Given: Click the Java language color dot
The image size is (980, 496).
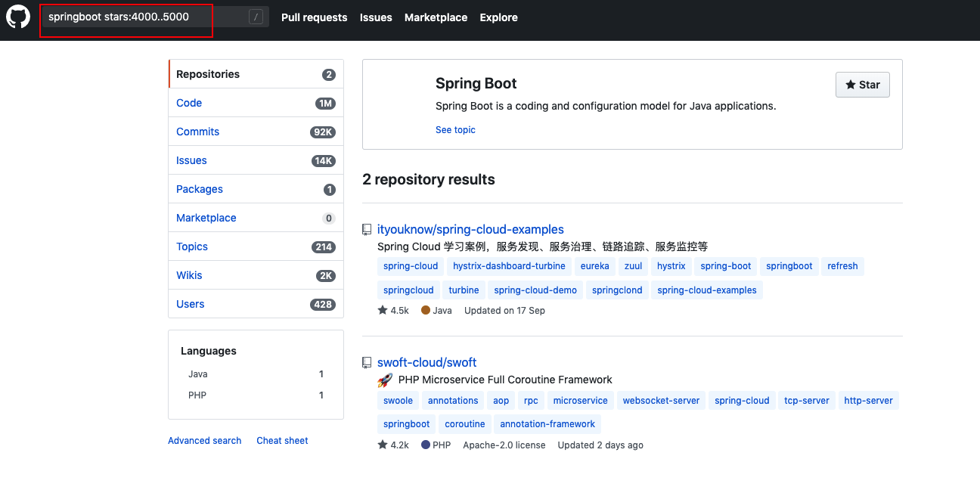Looking at the screenshot, I should (426, 310).
